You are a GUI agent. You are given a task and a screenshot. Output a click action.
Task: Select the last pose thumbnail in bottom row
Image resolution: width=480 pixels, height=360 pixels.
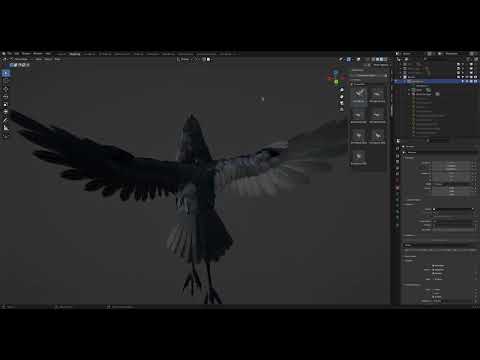(x=359, y=158)
